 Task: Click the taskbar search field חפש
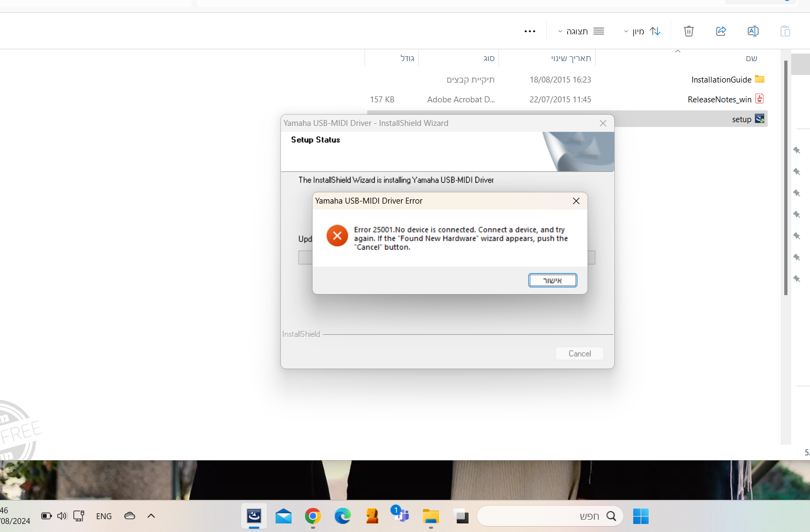coord(550,516)
